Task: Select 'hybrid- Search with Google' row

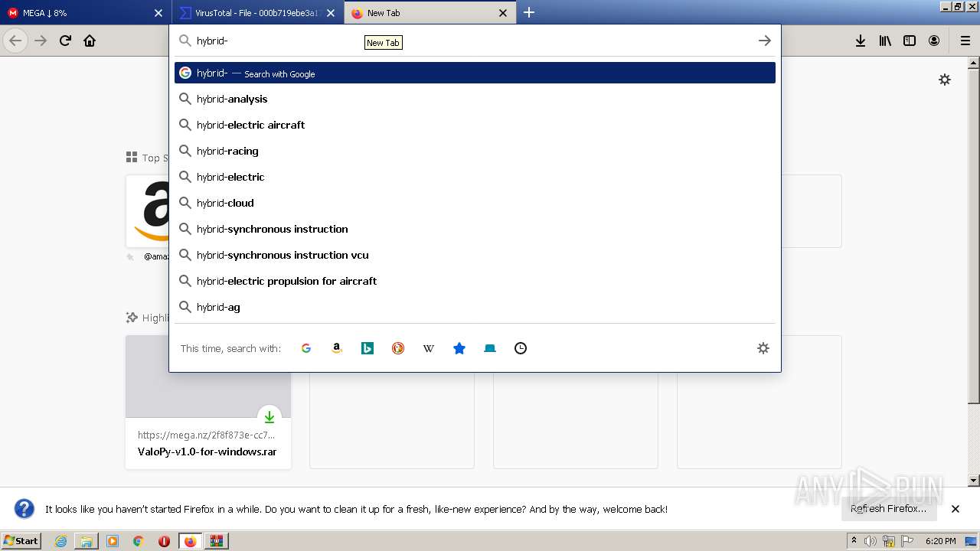Action: pos(475,73)
